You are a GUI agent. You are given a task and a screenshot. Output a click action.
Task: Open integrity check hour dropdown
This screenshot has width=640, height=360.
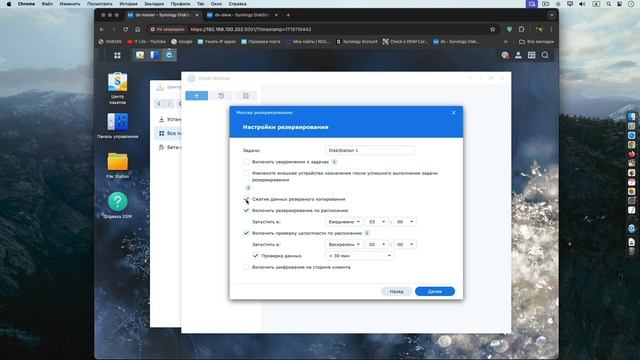tap(377, 244)
